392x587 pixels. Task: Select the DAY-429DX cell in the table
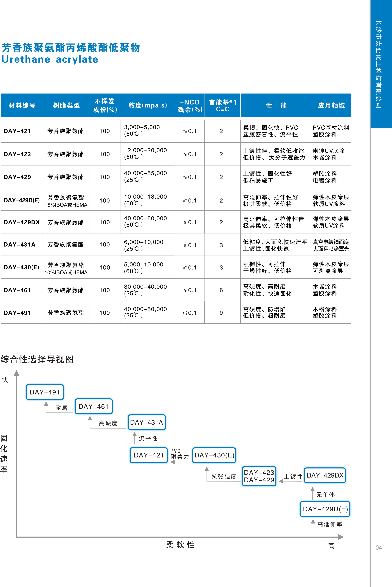click(x=22, y=222)
